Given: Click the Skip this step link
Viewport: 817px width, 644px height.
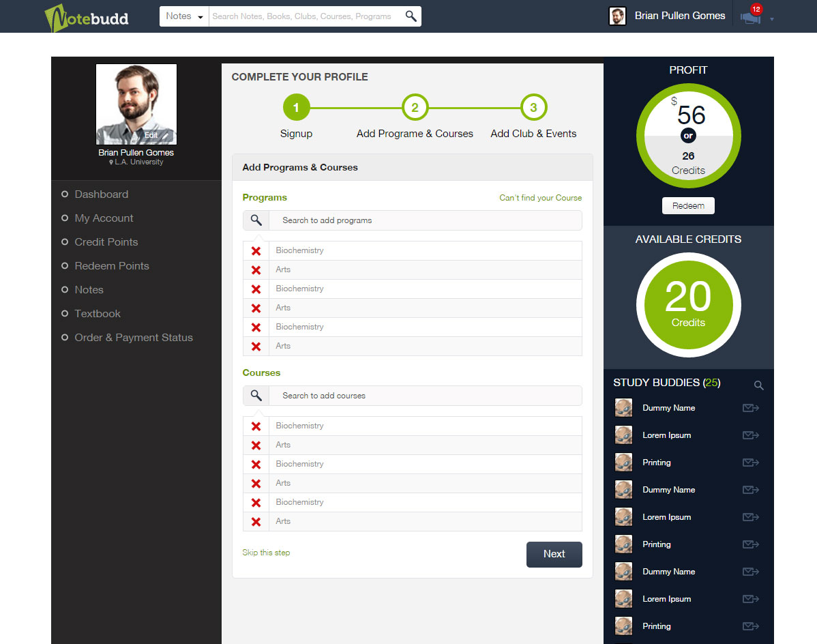Looking at the screenshot, I should [266, 553].
